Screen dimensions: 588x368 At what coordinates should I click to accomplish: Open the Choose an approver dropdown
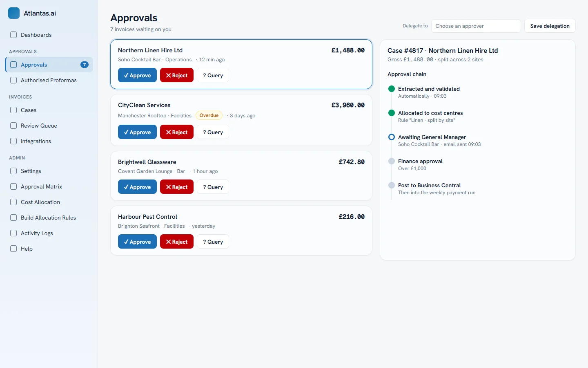click(476, 26)
